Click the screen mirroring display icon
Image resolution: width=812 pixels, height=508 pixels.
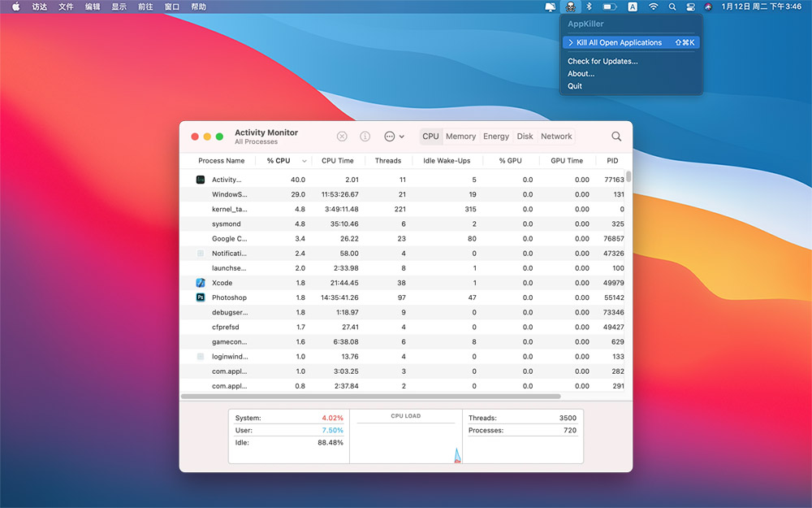pos(551,7)
